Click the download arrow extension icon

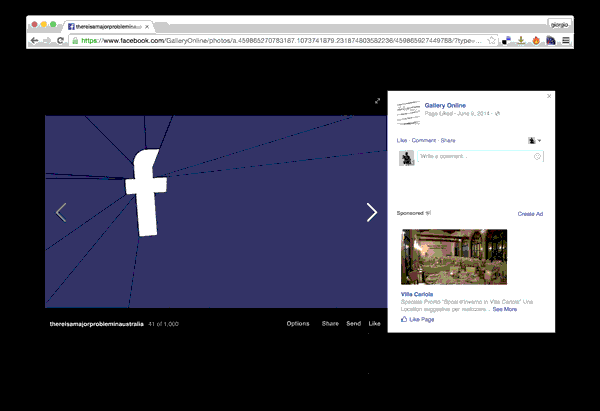pos(521,41)
